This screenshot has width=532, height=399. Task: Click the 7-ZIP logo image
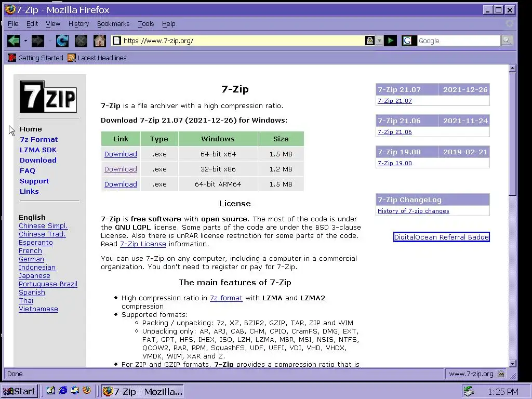tap(48, 96)
